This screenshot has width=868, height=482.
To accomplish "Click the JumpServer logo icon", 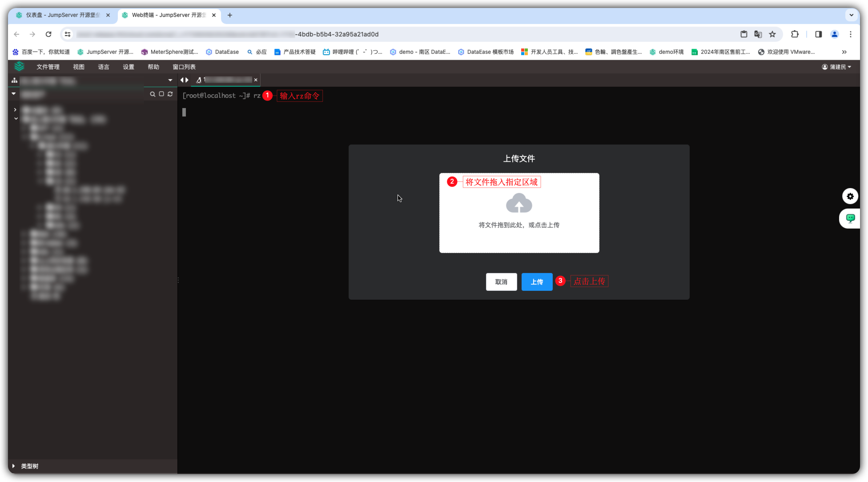I will click(19, 67).
